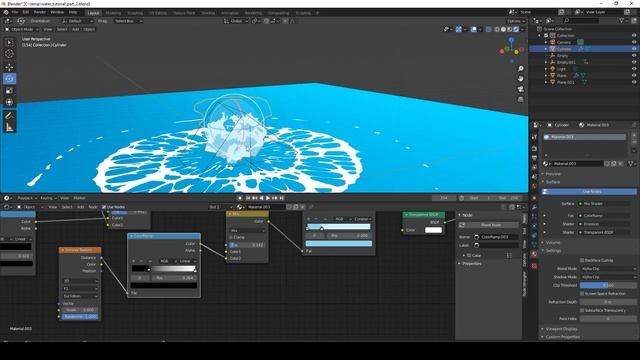Click the viewport pan hand icon
Viewport: 640px width, 360px height.
coord(520,78)
